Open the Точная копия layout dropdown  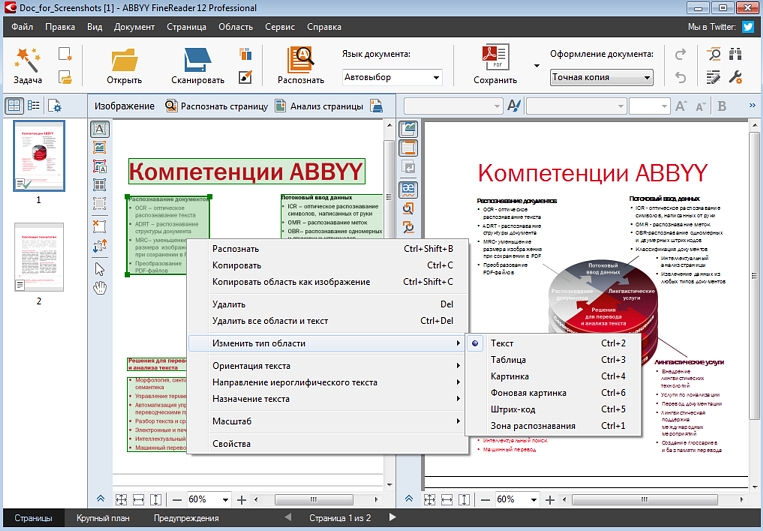(601, 77)
